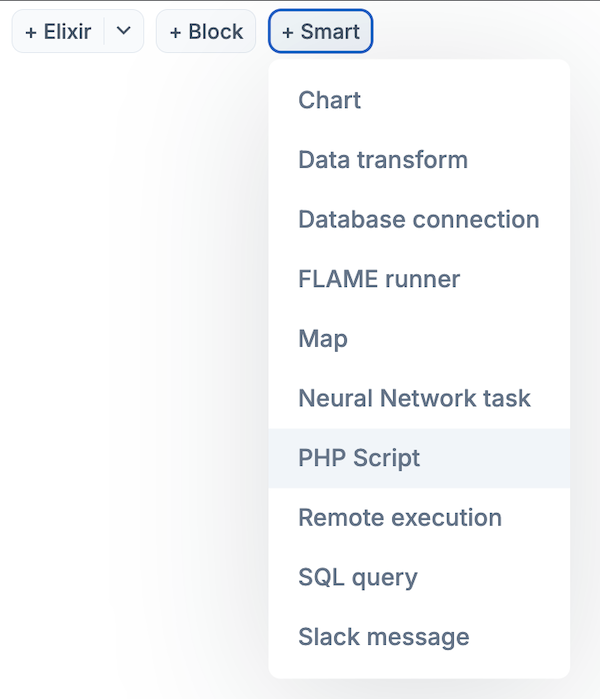Expand the chevron next to Elixir
The image size is (600, 699).
tap(124, 31)
